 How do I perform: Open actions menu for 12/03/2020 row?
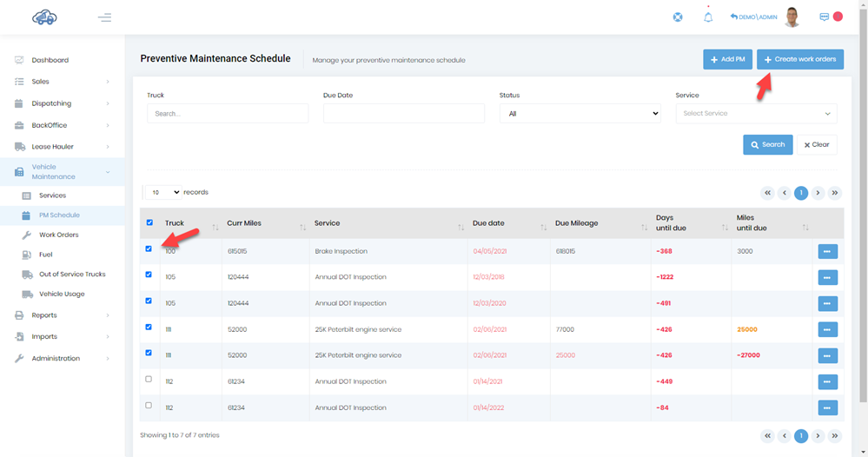point(827,303)
